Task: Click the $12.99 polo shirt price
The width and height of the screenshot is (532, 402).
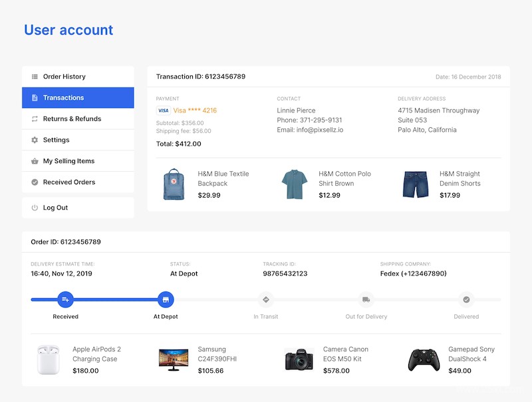Action: pyautogui.click(x=329, y=195)
